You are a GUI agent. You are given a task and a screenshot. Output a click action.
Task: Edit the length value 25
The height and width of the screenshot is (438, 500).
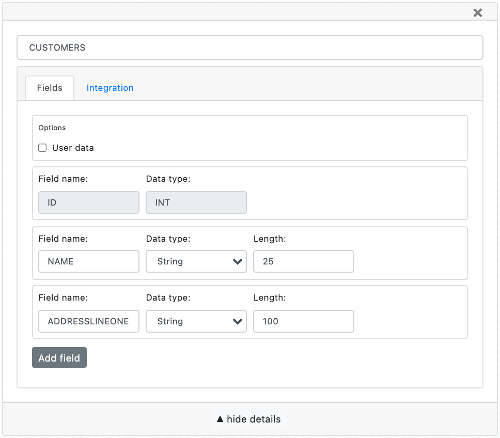click(x=303, y=261)
